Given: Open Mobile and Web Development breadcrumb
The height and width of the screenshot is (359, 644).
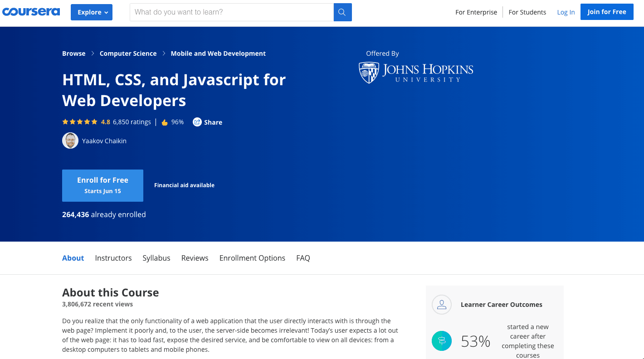Looking at the screenshot, I should point(218,53).
